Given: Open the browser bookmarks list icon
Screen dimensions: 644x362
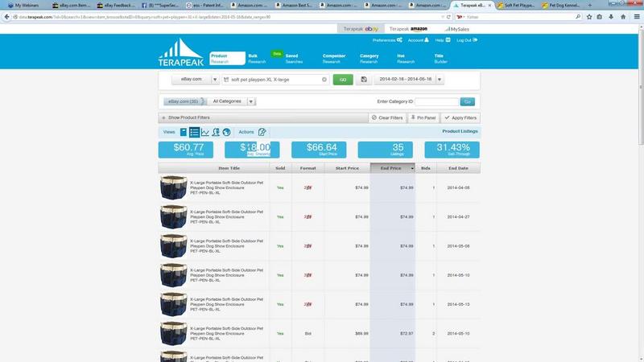Looking at the screenshot, I should click(x=600, y=17).
